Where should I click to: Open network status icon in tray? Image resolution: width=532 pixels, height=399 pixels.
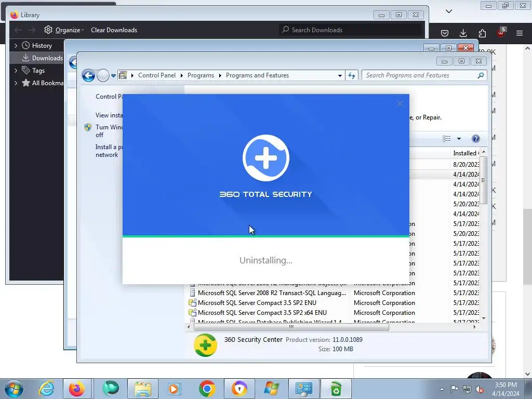467,389
